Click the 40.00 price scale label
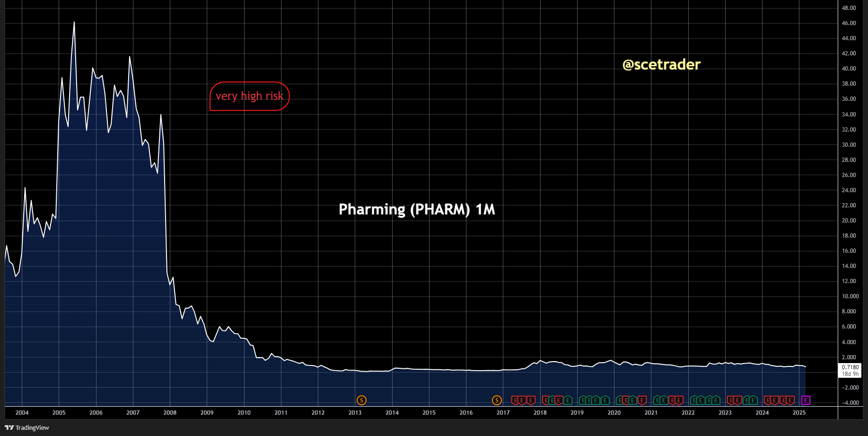This screenshot has height=436, width=868. (849, 69)
